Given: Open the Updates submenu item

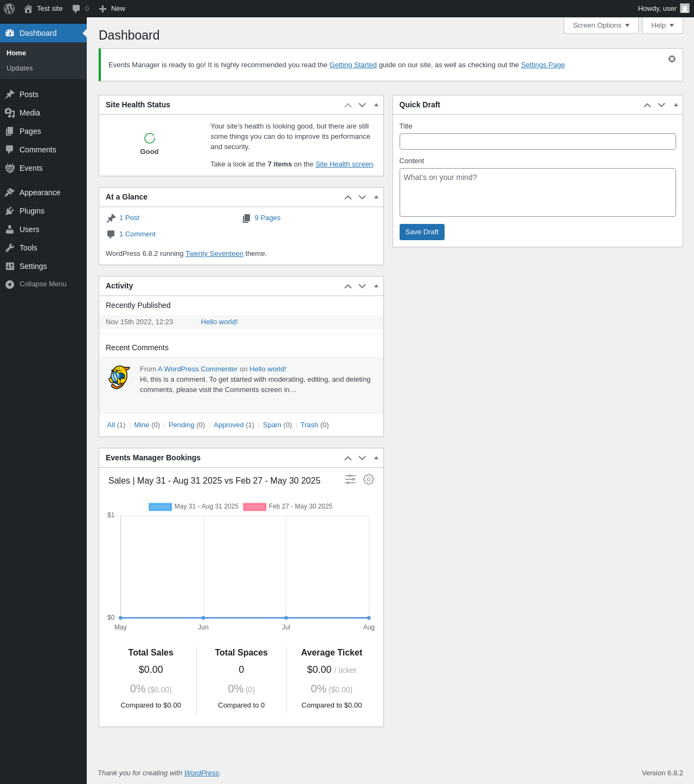Looking at the screenshot, I should (x=20, y=68).
